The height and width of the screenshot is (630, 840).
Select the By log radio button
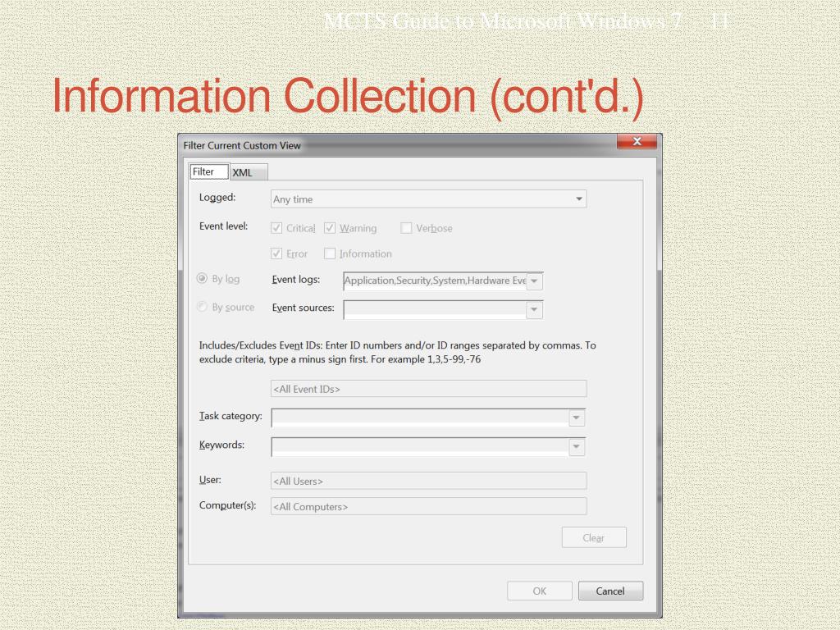(x=202, y=278)
